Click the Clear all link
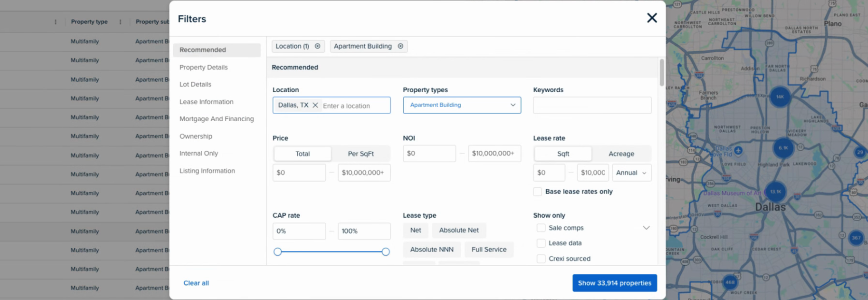 click(x=196, y=283)
